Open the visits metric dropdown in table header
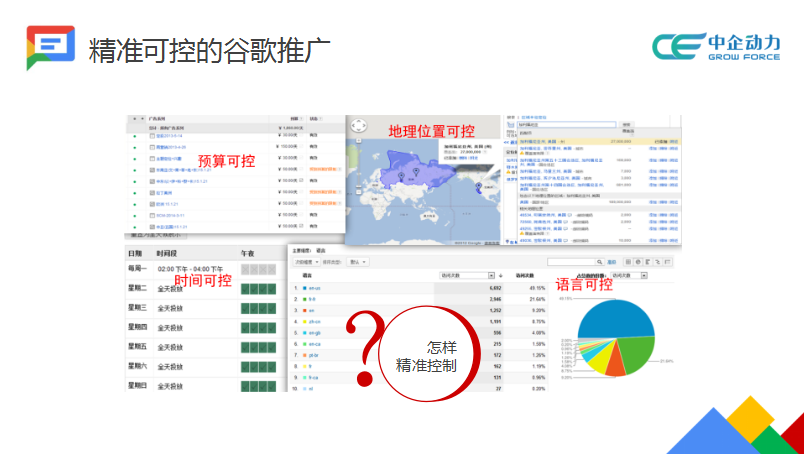Screen dimensions: 804x454 point(467,275)
